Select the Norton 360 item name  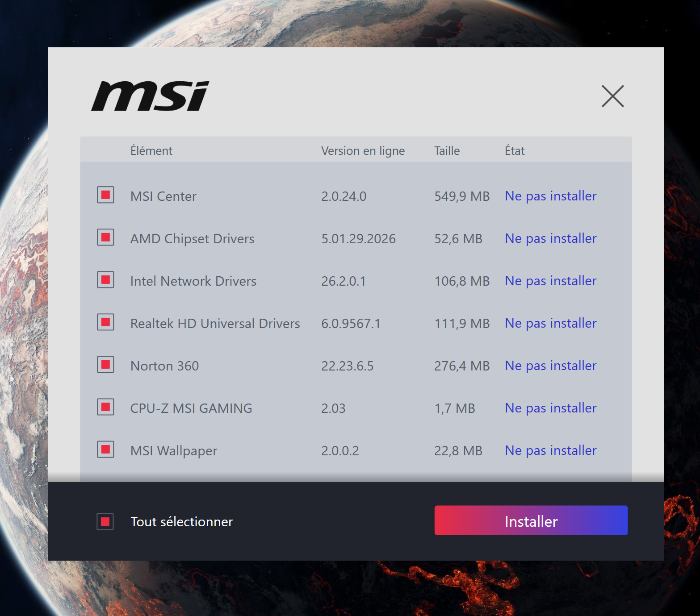(x=165, y=366)
